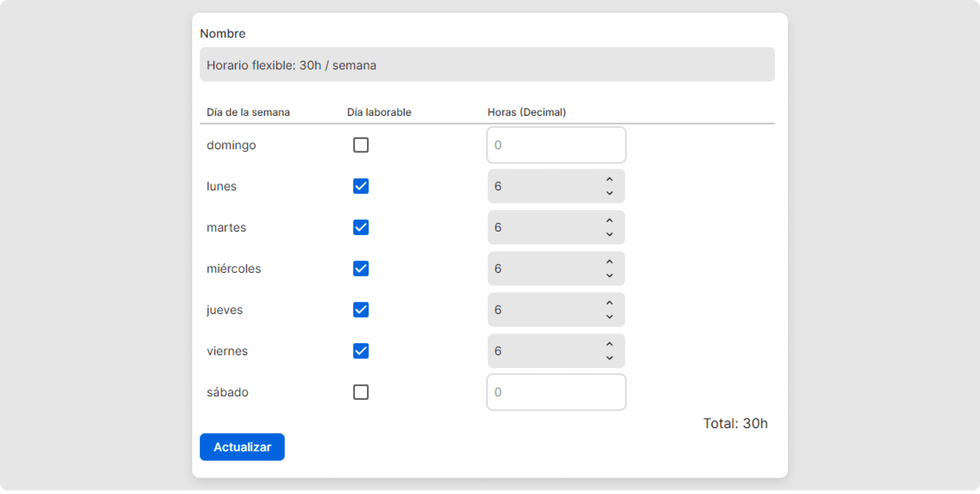
Task: Uncheck the martes working day checkbox
Action: point(361,227)
